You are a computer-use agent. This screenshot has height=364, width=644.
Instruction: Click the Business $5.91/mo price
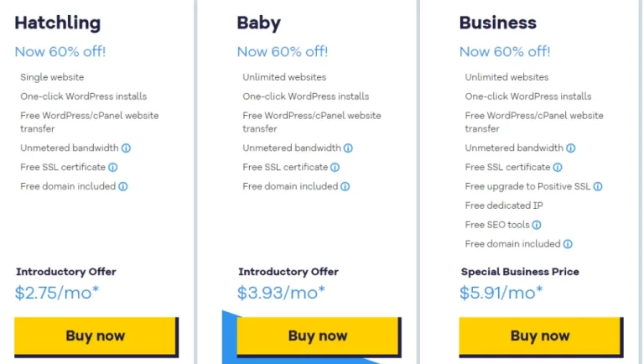[x=501, y=293]
